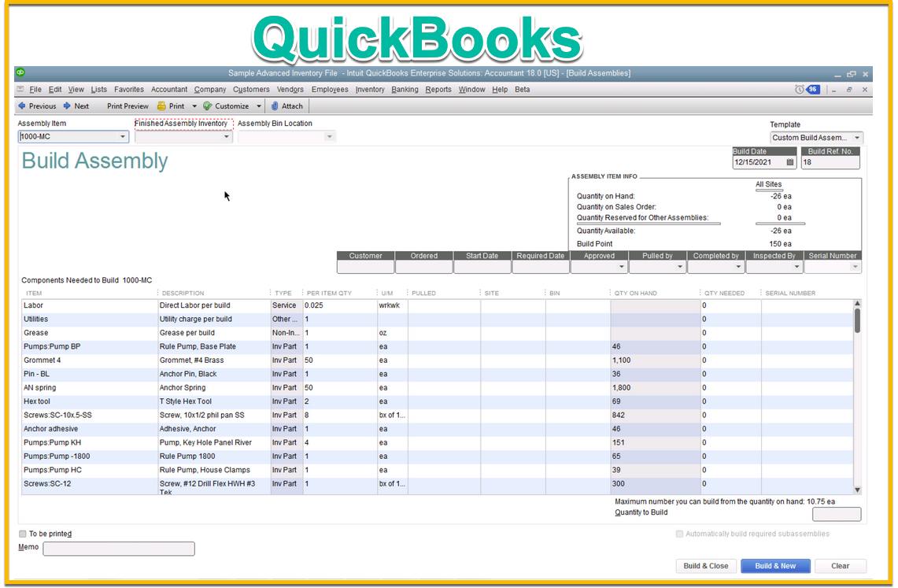Click the Required Date input field

[541, 267]
